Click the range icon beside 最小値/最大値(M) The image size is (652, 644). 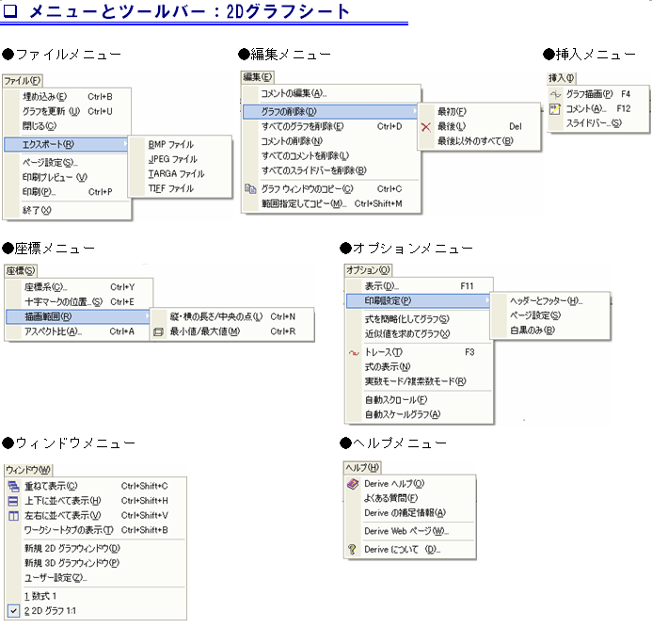click(158, 332)
